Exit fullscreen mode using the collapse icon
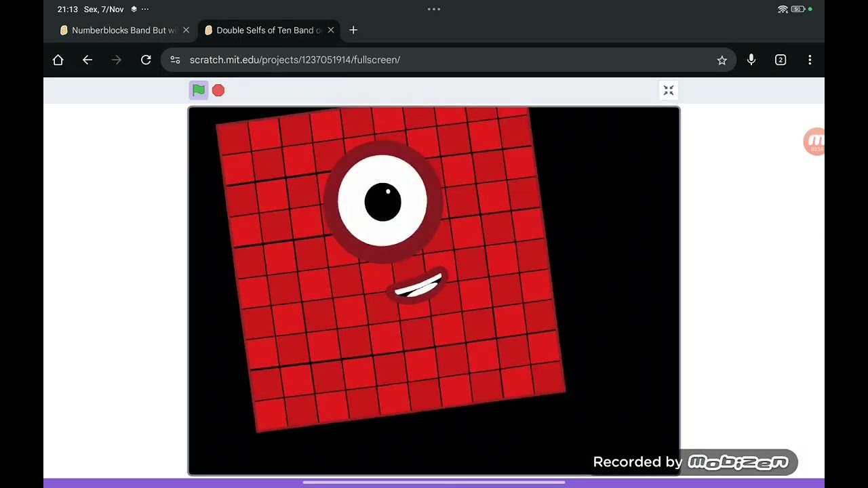The image size is (868, 488). pos(669,90)
